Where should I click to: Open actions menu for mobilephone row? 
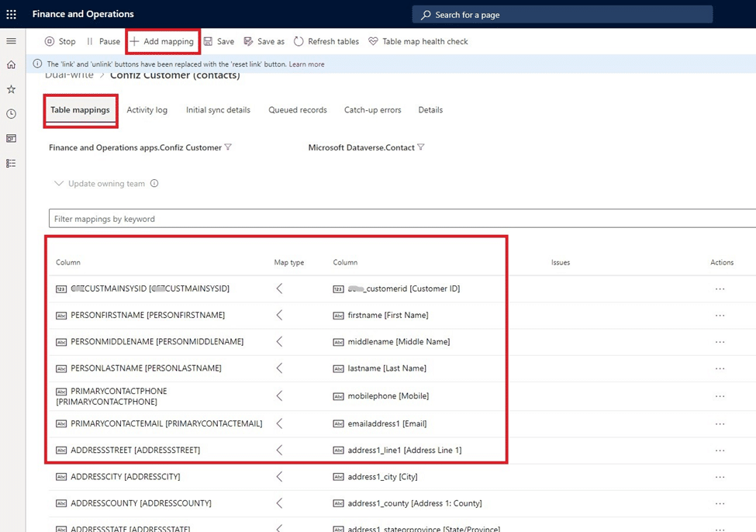(720, 396)
